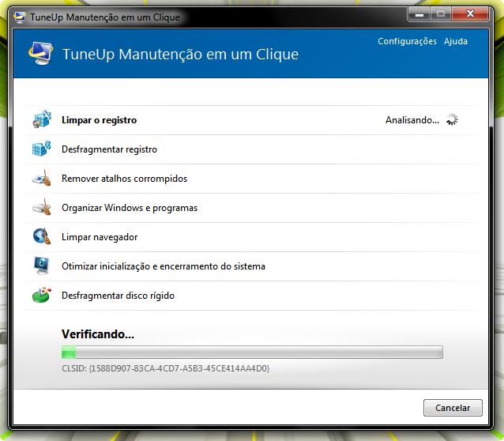Click the spinning Analisando progress indicator

pyautogui.click(x=452, y=119)
